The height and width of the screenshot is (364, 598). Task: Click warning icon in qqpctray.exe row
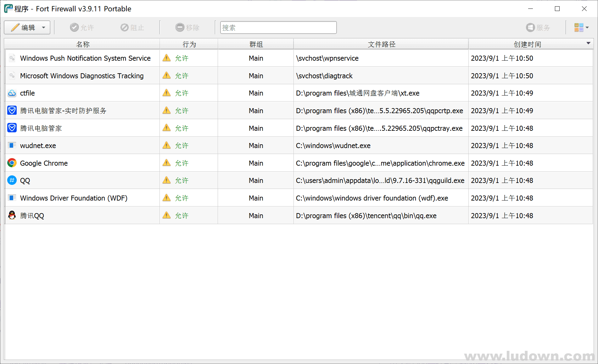166,128
